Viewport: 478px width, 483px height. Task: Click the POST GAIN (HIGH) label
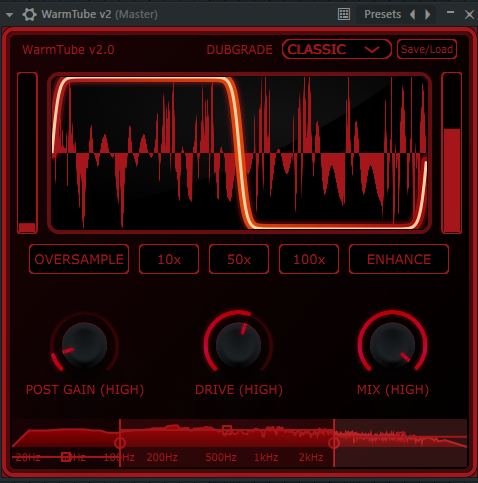tap(85, 390)
